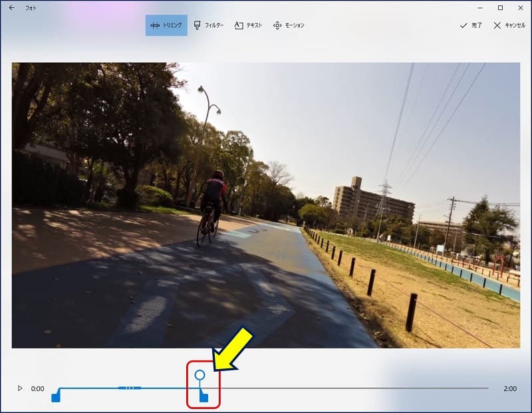Click the circular playhead on the timeline

199,375
